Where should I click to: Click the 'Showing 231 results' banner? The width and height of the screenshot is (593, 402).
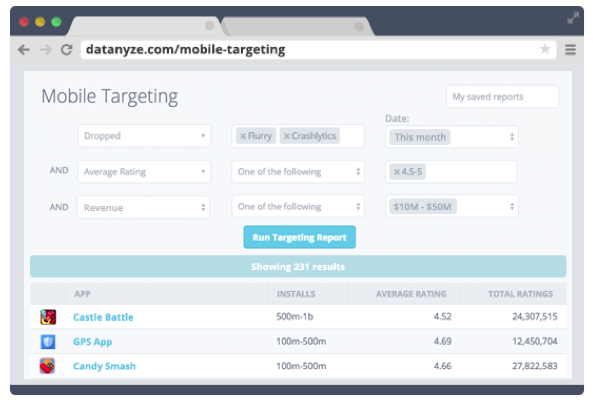(298, 266)
